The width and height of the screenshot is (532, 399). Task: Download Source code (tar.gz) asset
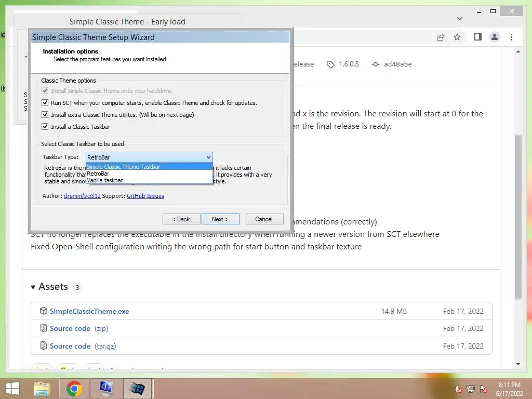coord(83,346)
